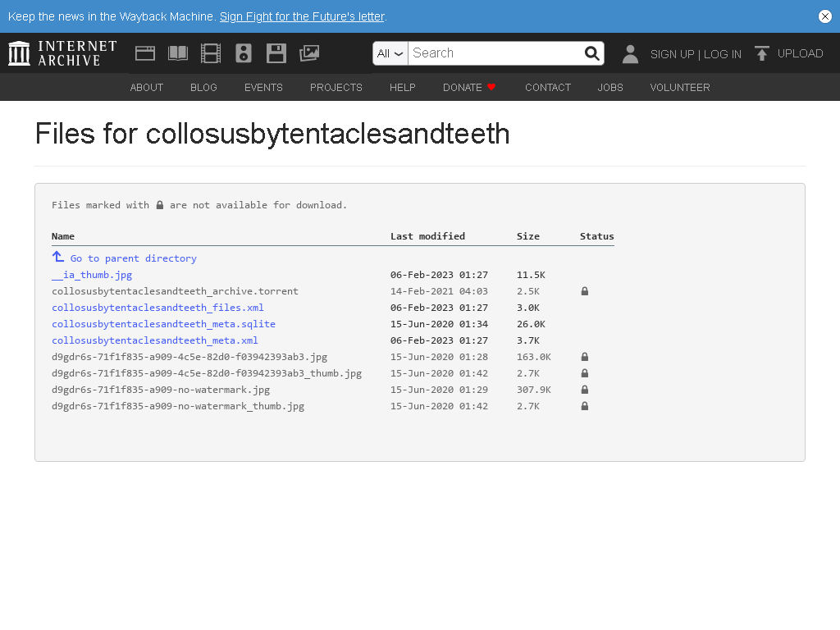Open the All search scope dropdown
Screen dimensions: 840x630
click(390, 53)
